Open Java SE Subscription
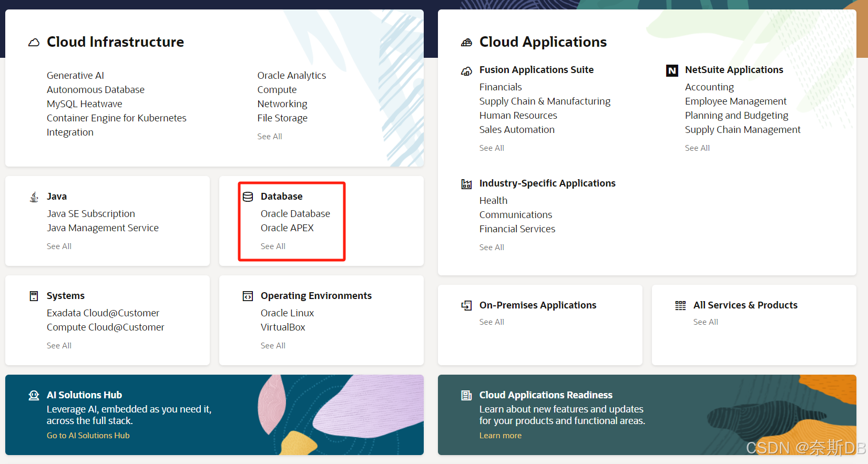The height and width of the screenshot is (464, 868). [x=91, y=214]
